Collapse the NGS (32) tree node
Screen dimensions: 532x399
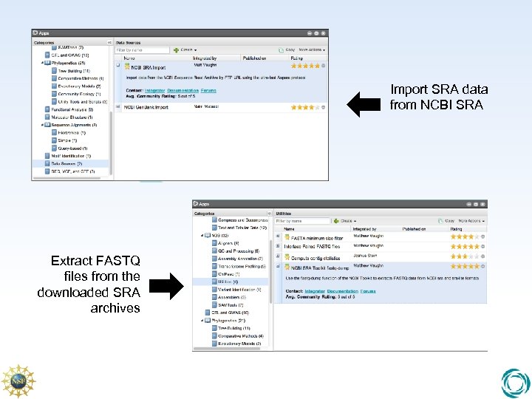(x=202, y=236)
